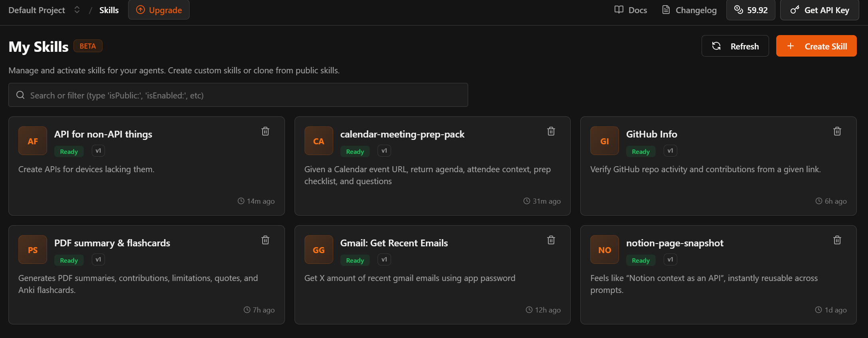Open the 59.92 credits balance

tap(751, 10)
